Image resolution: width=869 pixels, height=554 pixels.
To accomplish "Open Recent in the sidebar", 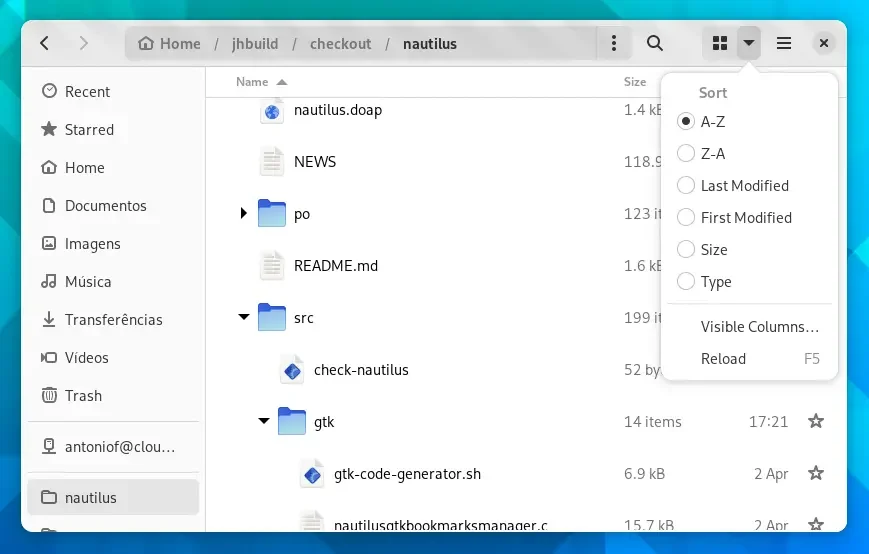I will 113,91.
